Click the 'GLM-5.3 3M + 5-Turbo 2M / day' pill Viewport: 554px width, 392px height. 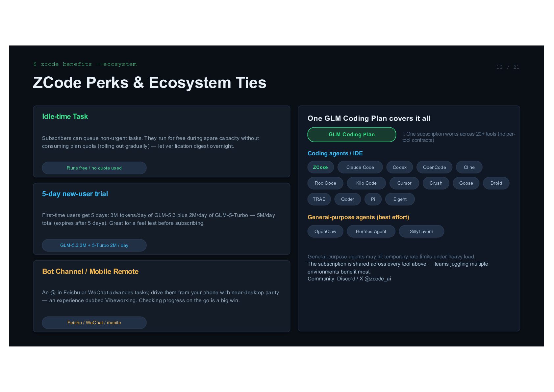pos(94,245)
